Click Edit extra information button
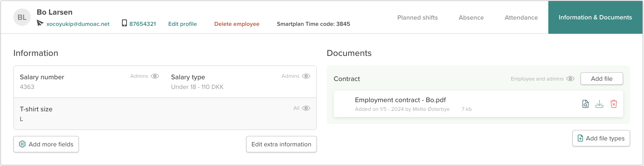The image size is (644, 166). pyautogui.click(x=281, y=144)
